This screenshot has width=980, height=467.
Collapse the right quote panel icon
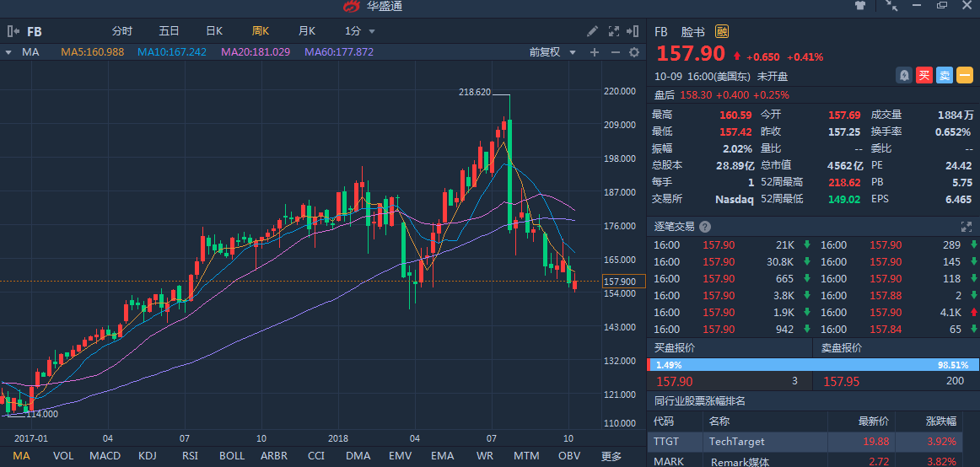click(x=633, y=31)
